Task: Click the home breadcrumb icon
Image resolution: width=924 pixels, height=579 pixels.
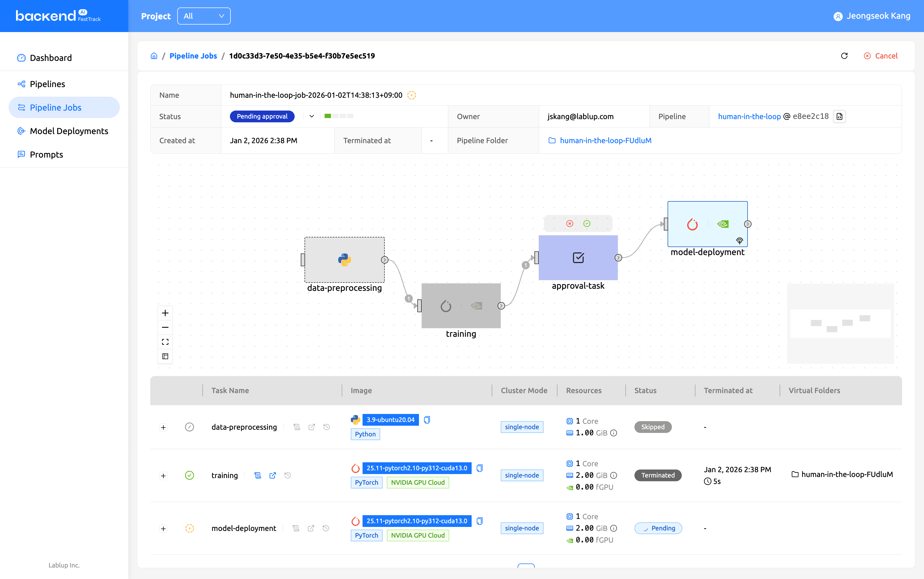Action: pos(154,56)
